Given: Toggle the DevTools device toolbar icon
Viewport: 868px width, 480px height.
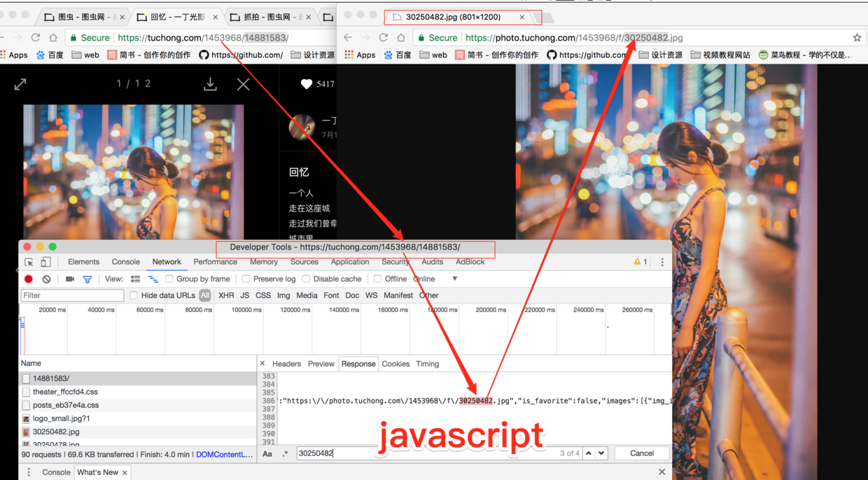Looking at the screenshot, I should click(45, 262).
